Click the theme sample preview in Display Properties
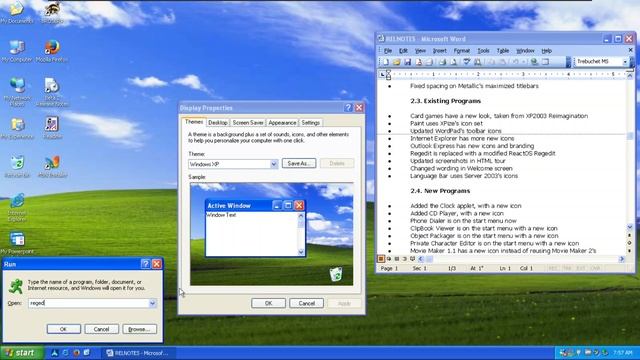This screenshot has width=640, height=360. coord(272,234)
